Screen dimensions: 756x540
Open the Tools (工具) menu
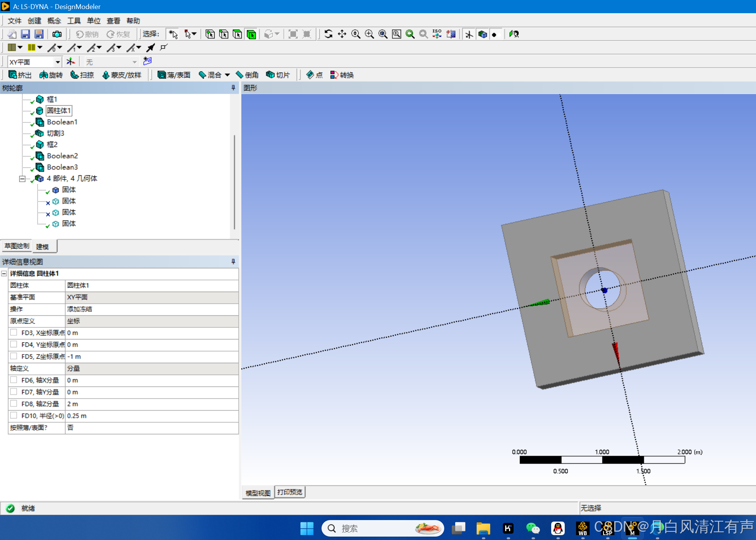(74, 21)
